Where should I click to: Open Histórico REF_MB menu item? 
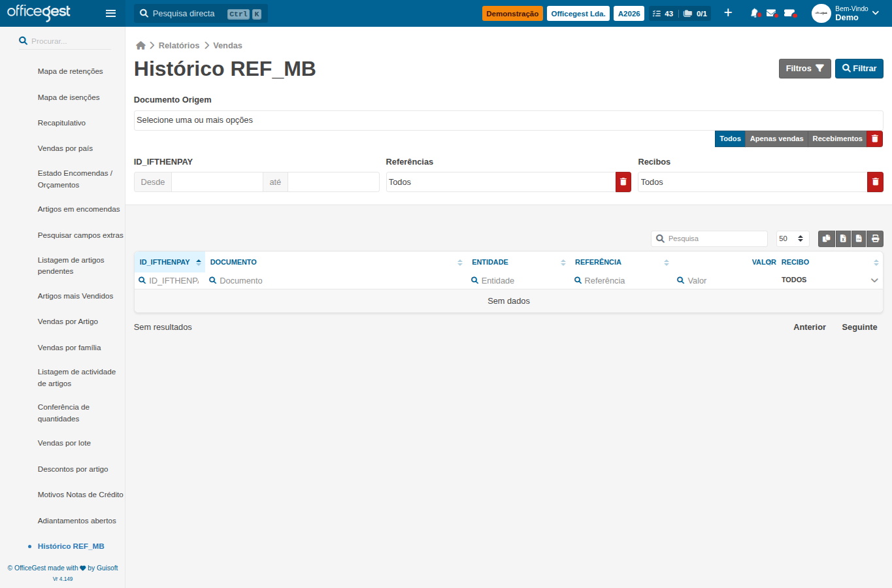pyautogui.click(x=71, y=546)
